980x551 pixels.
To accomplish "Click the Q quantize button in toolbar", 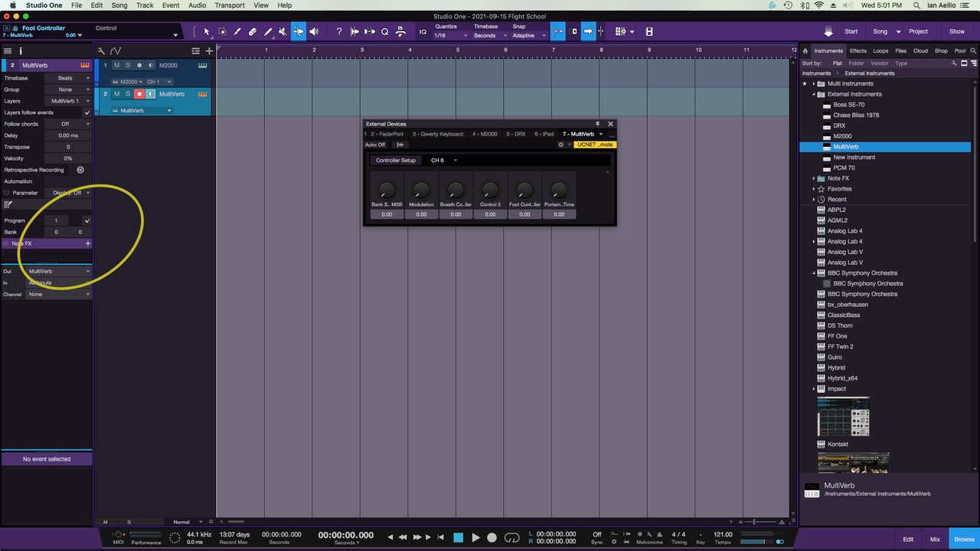I will [385, 31].
